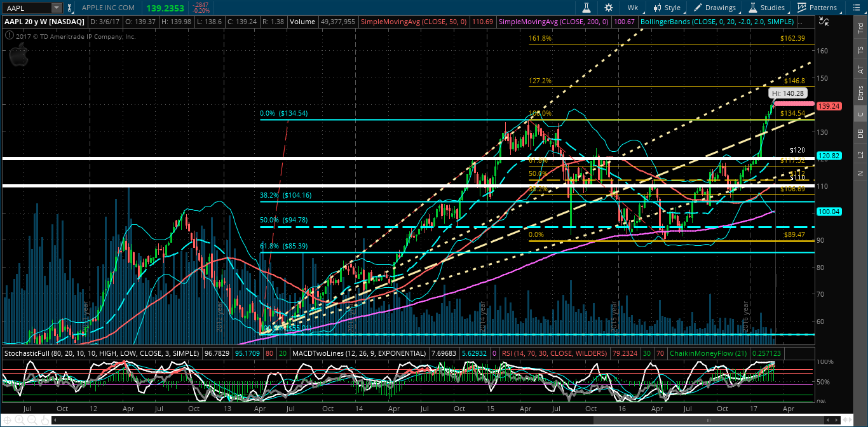Screen dimensions: 868x427
Task: Click the $162.39 price label
Action: tap(793, 38)
